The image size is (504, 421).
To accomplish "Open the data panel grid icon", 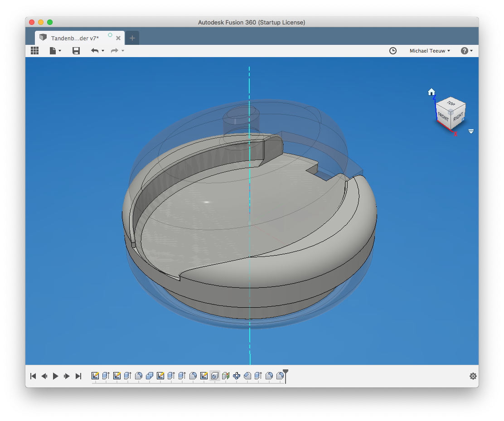I will pos(34,51).
